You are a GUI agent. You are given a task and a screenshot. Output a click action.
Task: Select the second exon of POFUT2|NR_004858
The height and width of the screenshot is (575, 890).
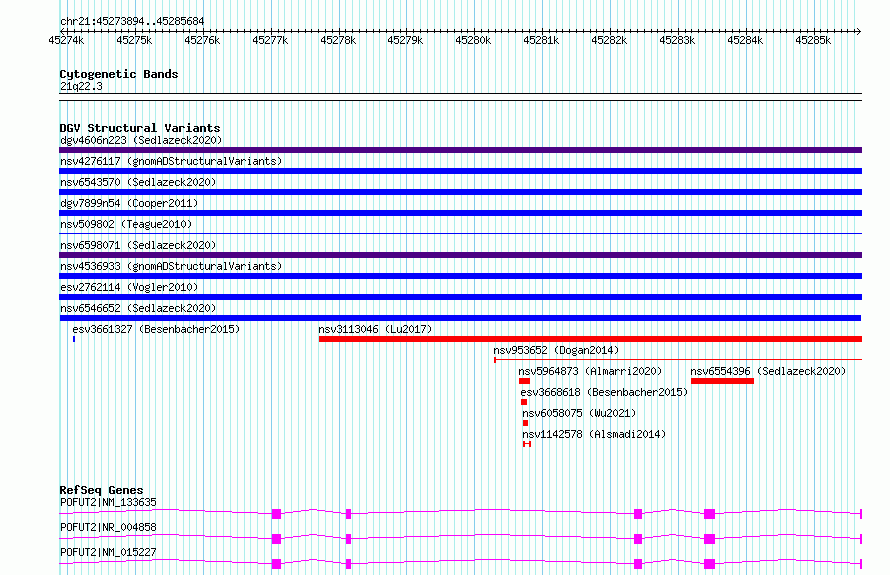pyautogui.click(x=349, y=539)
